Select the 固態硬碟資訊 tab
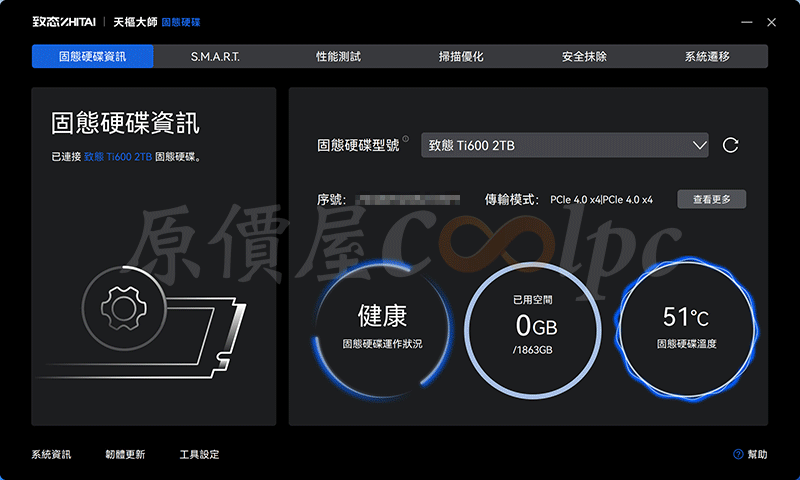Viewport: 800px width, 480px height. click(x=93, y=57)
